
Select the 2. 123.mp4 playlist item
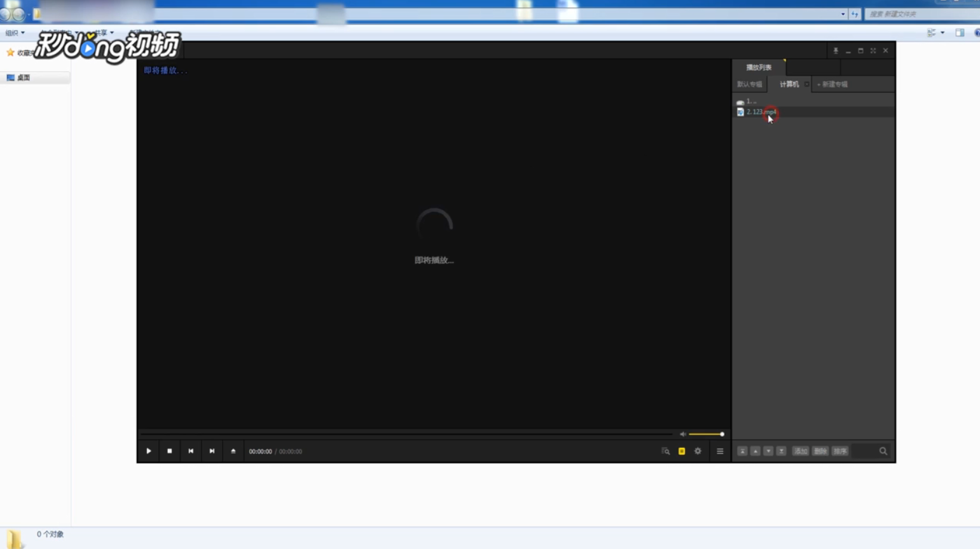coord(813,112)
